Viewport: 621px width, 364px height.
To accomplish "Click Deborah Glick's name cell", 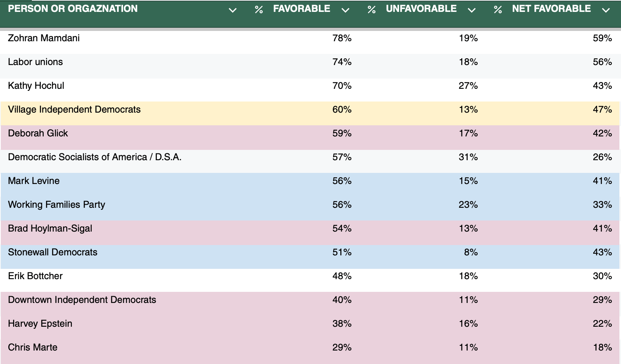I will pos(38,133).
